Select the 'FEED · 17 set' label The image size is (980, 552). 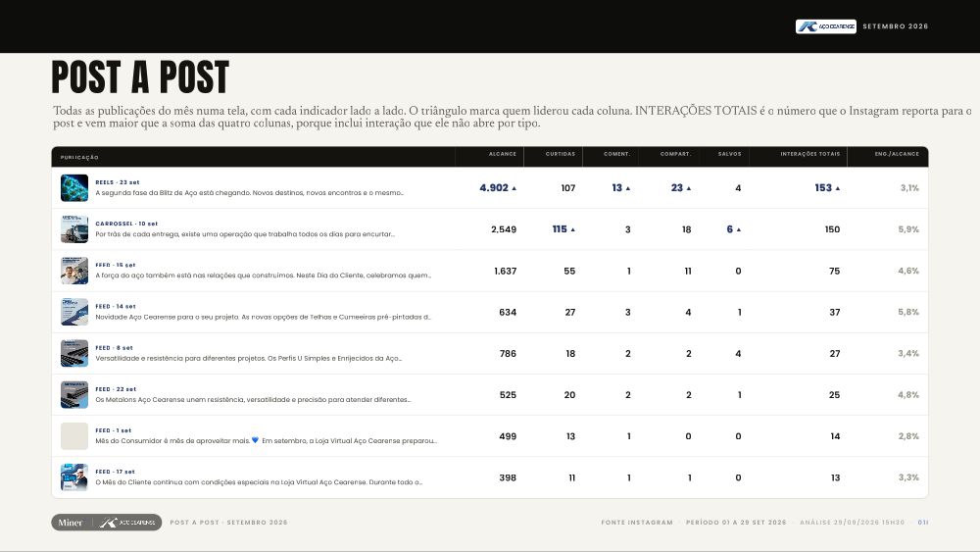(x=115, y=472)
